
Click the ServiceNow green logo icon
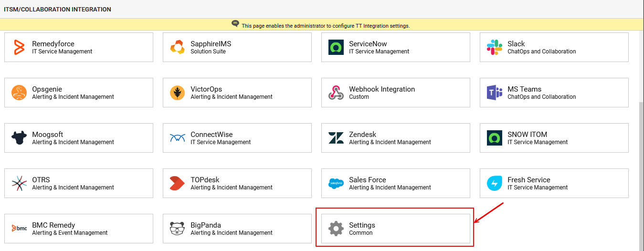click(336, 47)
